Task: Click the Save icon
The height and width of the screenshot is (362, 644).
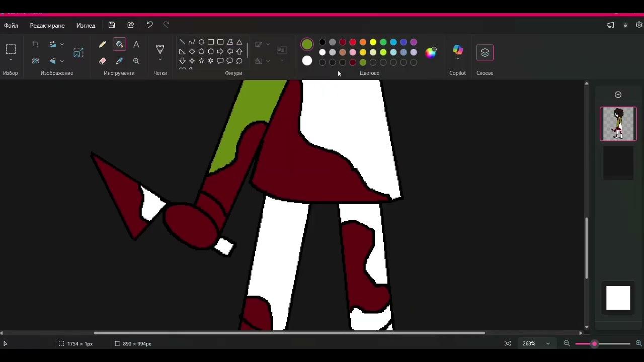Action: 112,25
